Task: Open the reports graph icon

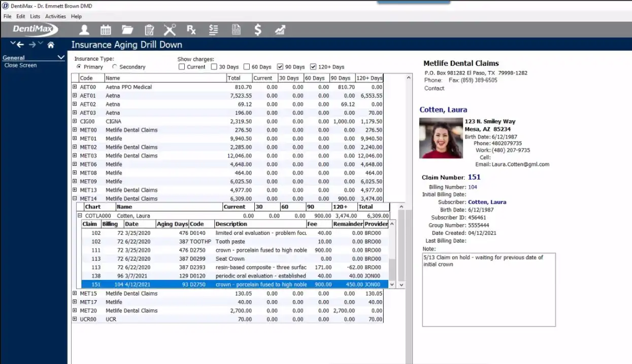Action: [280, 30]
